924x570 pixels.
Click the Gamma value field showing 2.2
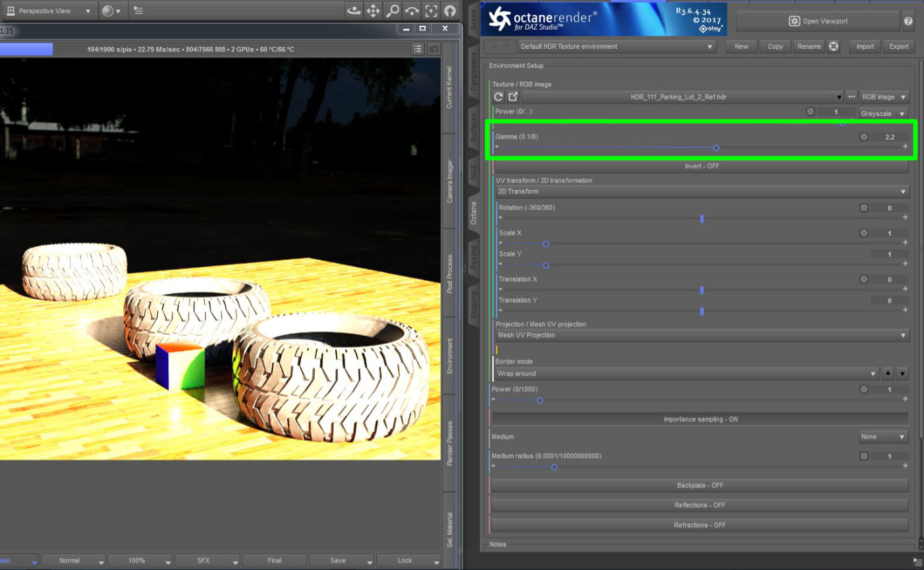[889, 137]
